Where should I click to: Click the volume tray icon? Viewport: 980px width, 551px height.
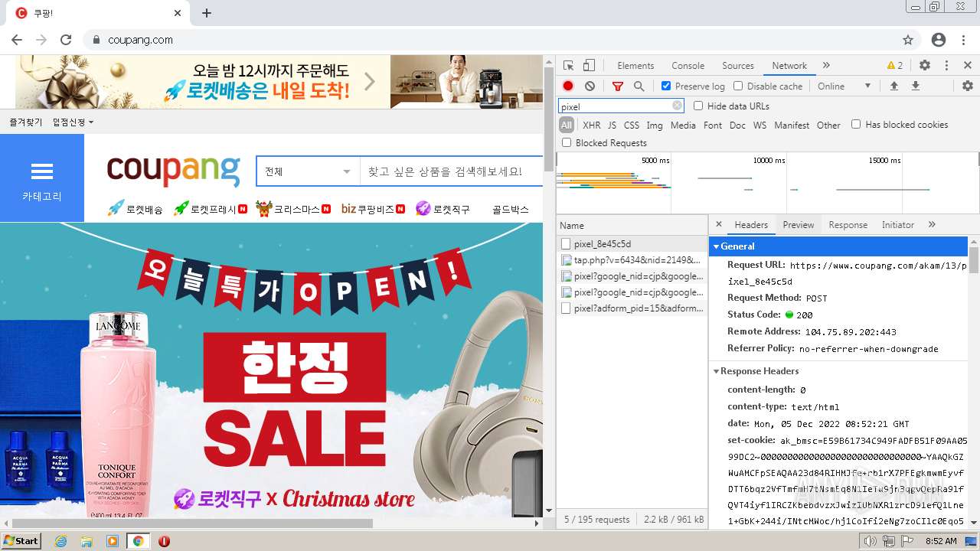click(x=870, y=541)
